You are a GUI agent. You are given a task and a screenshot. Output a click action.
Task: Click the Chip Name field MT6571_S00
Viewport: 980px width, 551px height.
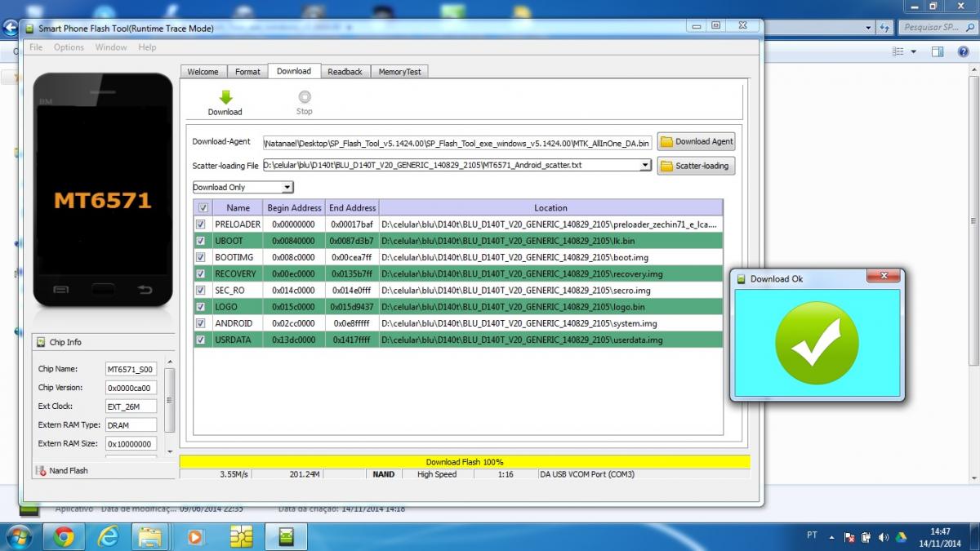coord(131,369)
